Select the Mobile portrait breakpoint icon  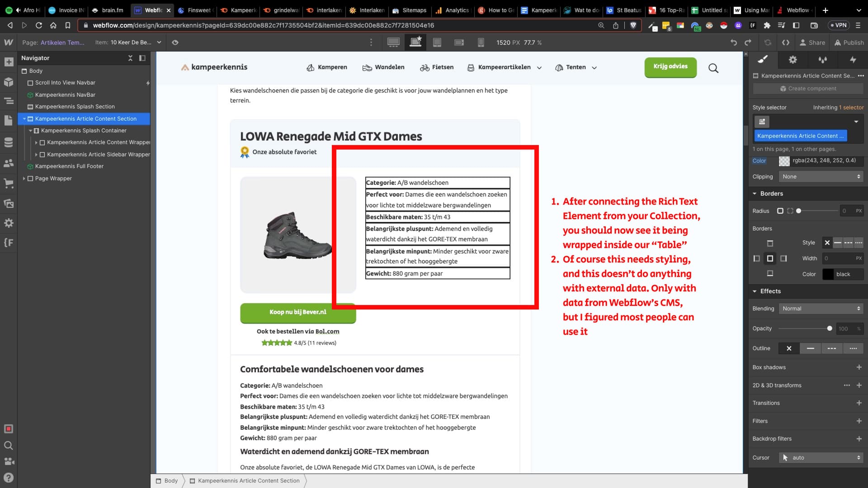click(481, 42)
